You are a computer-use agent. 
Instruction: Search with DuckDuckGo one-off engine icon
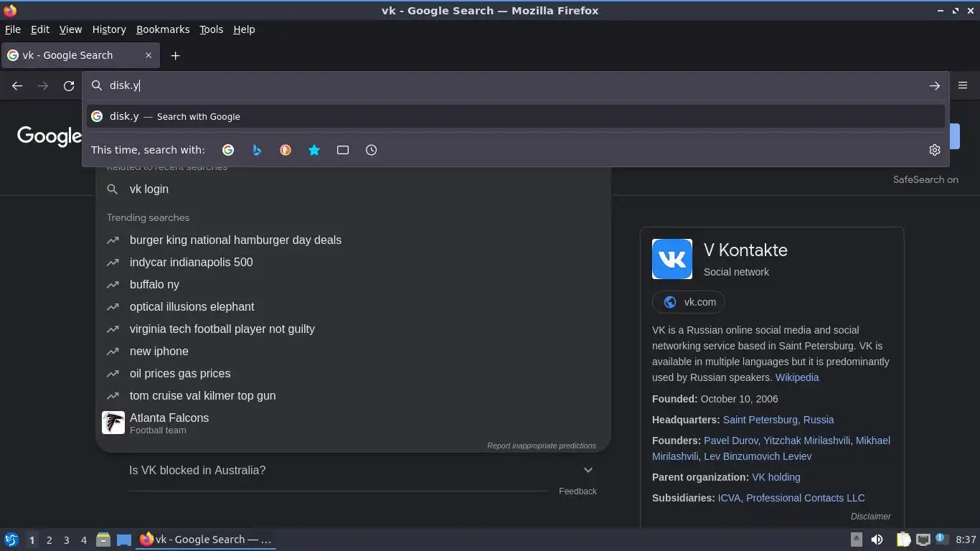click(x=286, y=150)
